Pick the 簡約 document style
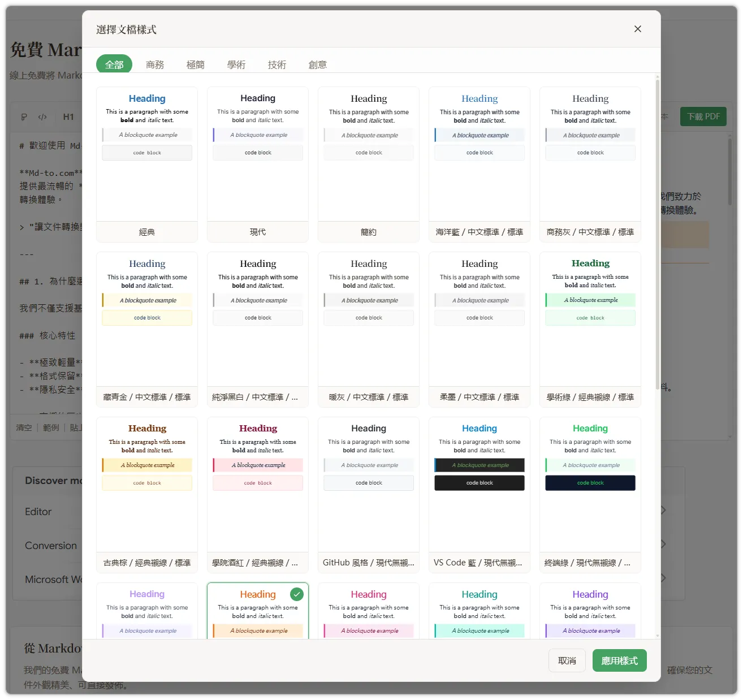743x700 pixels. tap(369, 164)
